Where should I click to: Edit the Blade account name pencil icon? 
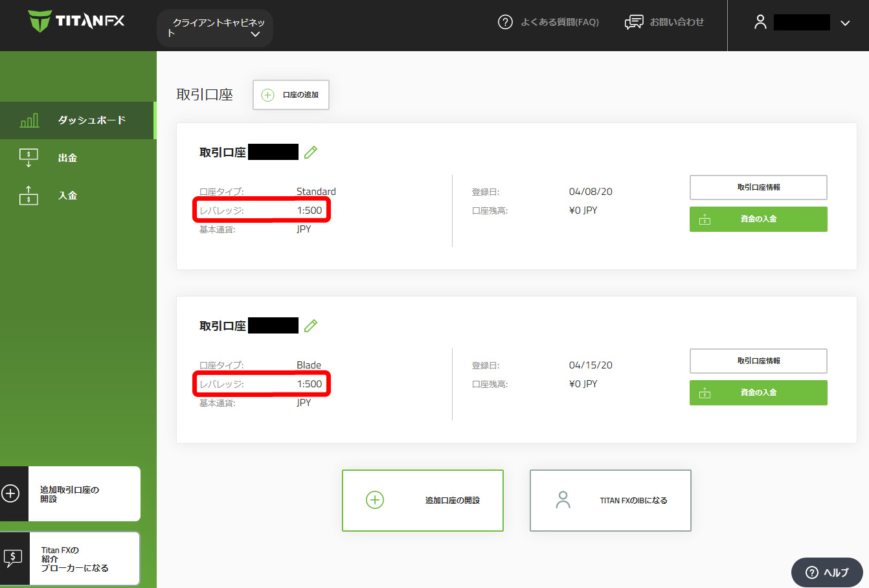(x=311, y=326)
